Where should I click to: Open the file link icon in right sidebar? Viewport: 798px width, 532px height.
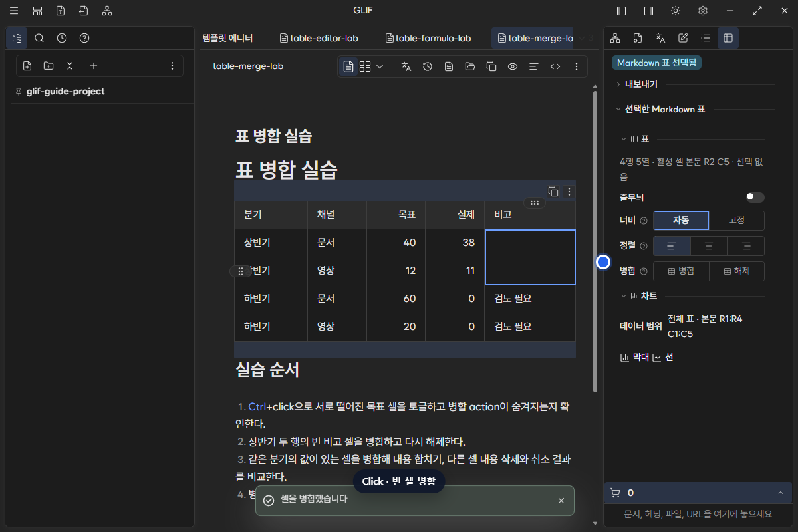[x=638, y=38]
